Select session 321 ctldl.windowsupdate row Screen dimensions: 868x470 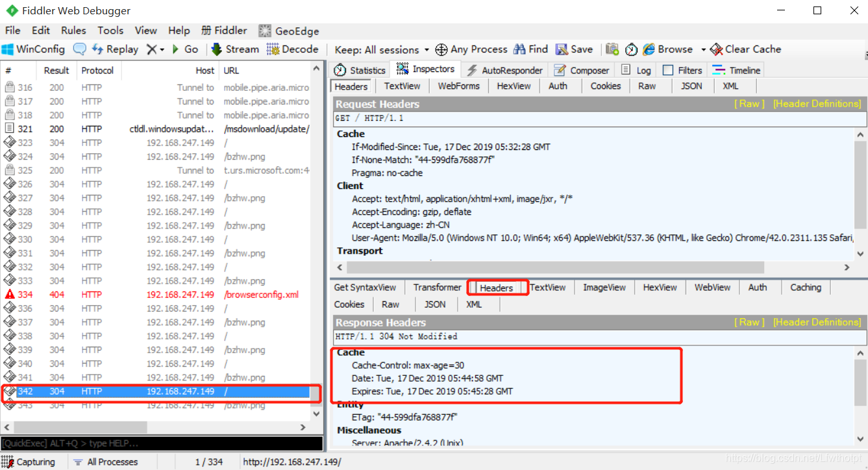[x=156, y=129]
